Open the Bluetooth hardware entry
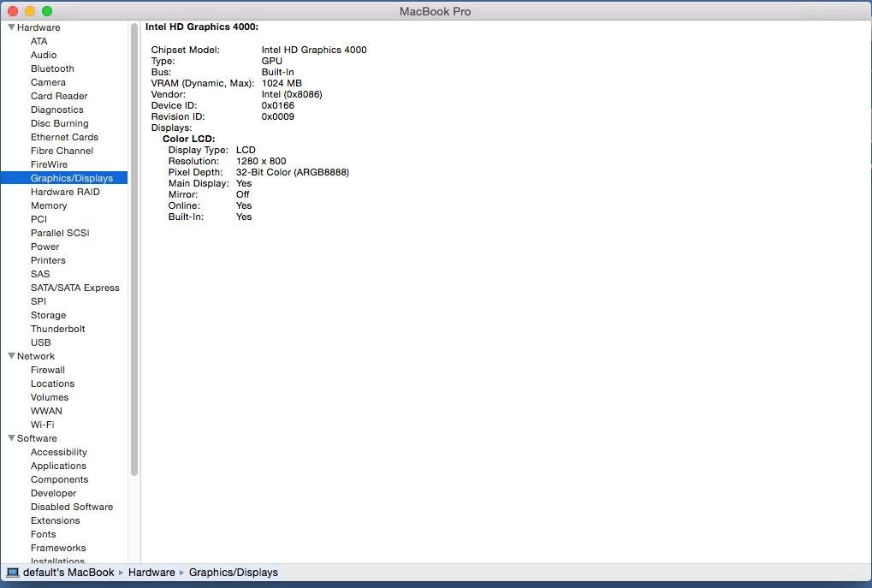The image size is (872, 588). click(x=52, y=68)
